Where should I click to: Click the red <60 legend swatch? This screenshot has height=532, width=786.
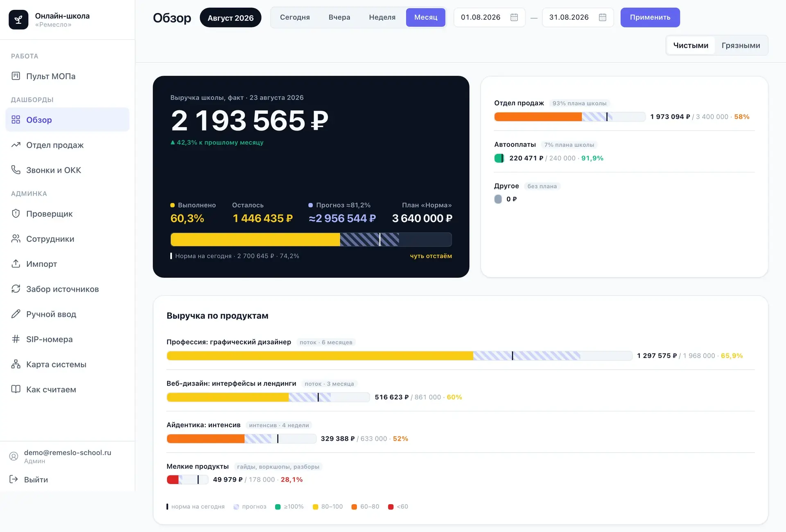tap(391, 507)
